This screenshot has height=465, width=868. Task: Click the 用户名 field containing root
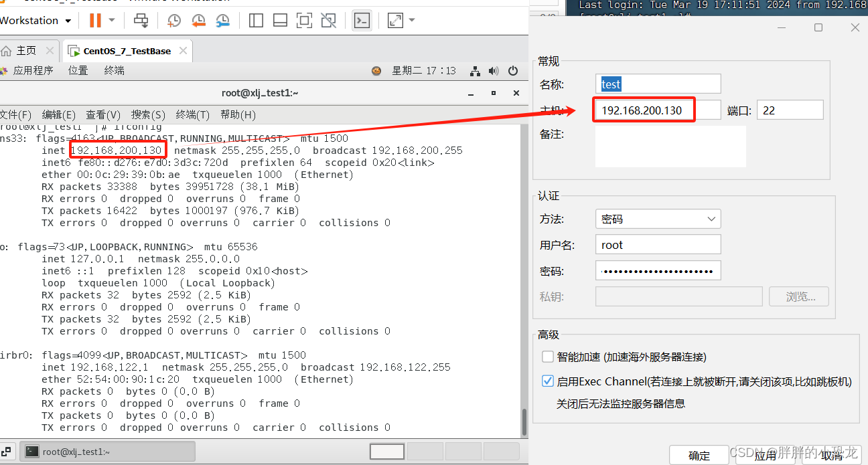(x=658, y=245)
